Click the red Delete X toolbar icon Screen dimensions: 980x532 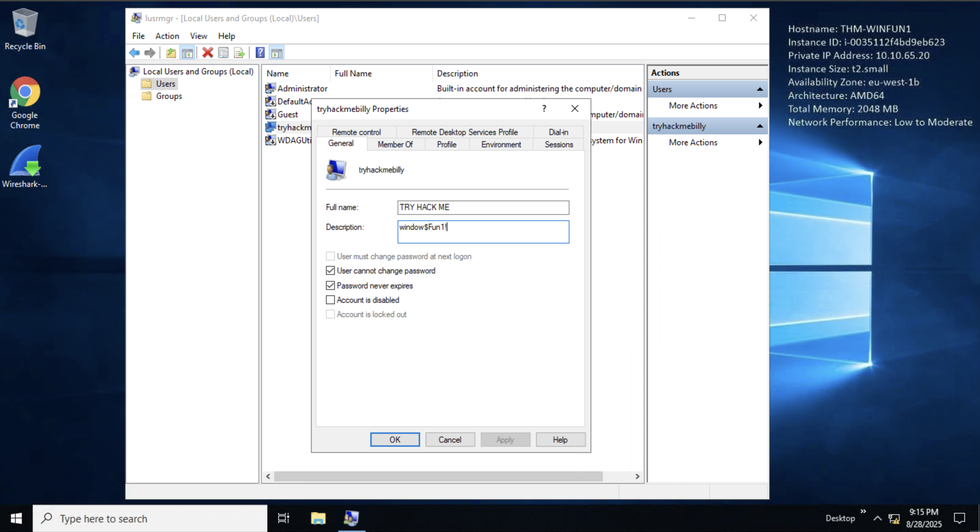point(207,53)
